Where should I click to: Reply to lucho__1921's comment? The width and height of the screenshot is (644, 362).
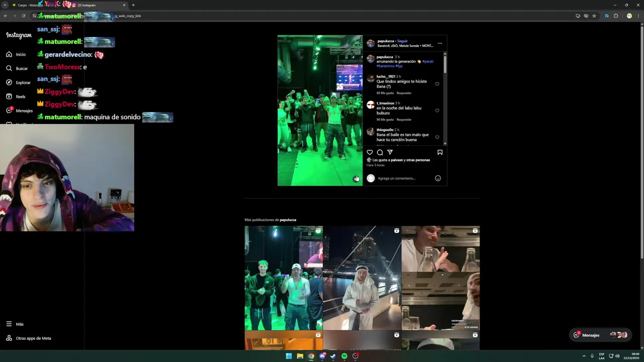[404, 93]
